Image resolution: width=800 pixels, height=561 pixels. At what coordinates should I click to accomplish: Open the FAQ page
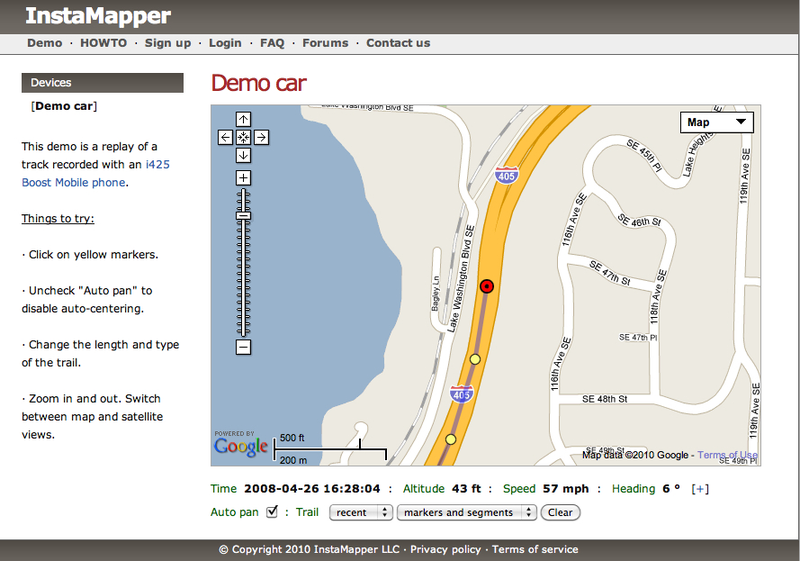(x=272, y=43)
